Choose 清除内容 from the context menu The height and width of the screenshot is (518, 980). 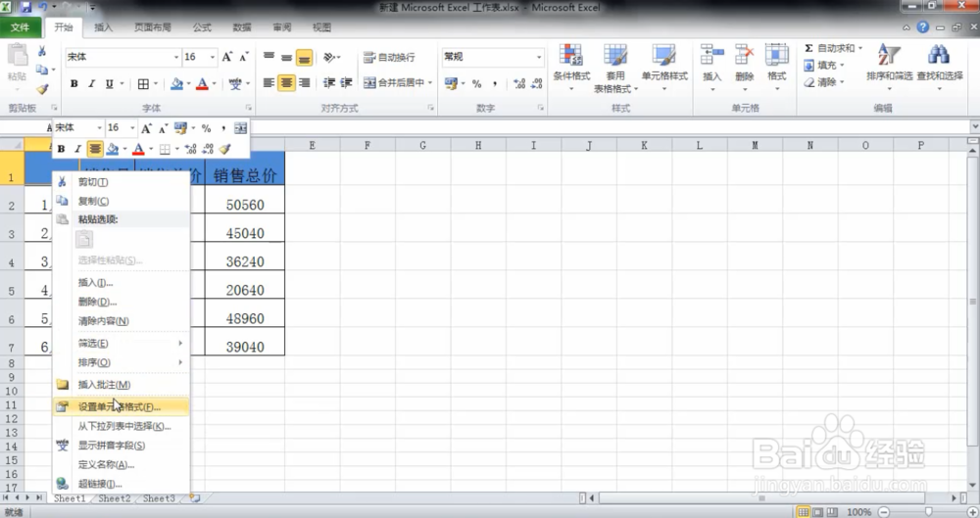pos(121,321)
